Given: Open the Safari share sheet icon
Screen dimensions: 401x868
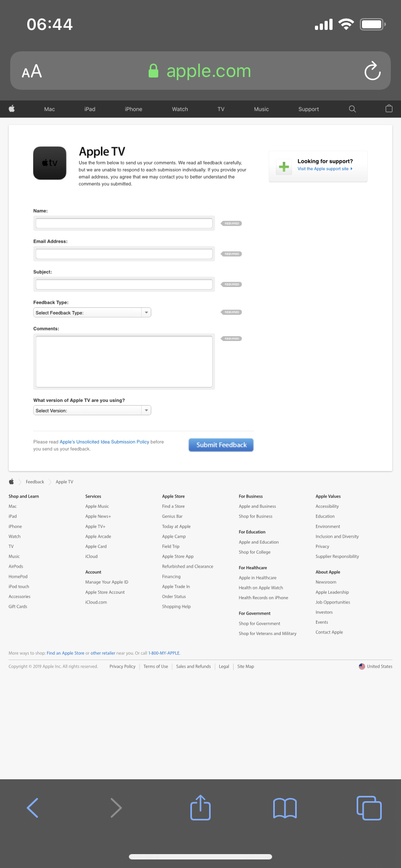Looking at the screenshot, I should click(x=200, y=807).
